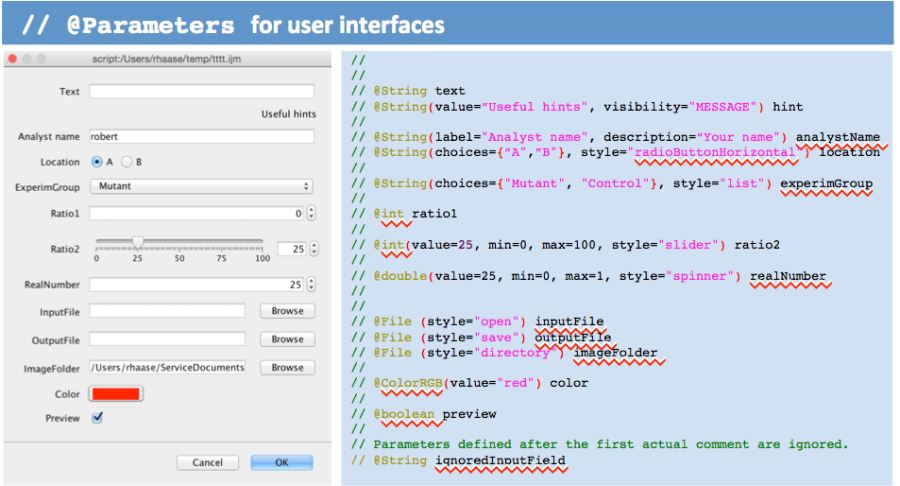Click the Ratio2 spinner arrows
This screenshot has width=900, height=486.
click(x=311, y=249)
